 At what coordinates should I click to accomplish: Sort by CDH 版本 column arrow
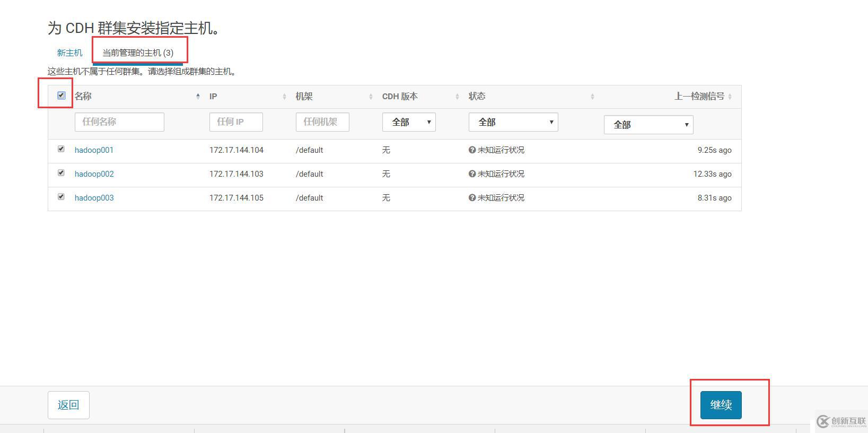pos(457,97)
